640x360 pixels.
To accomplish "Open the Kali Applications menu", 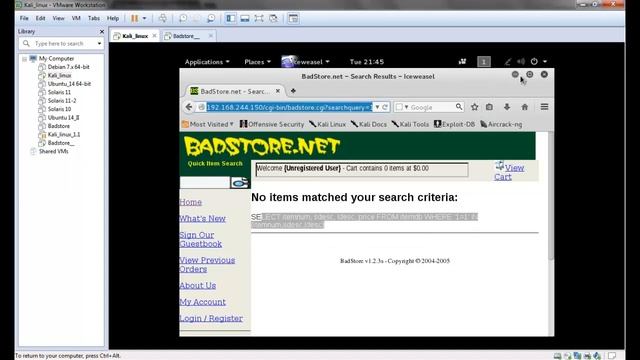I will [207, 62].
